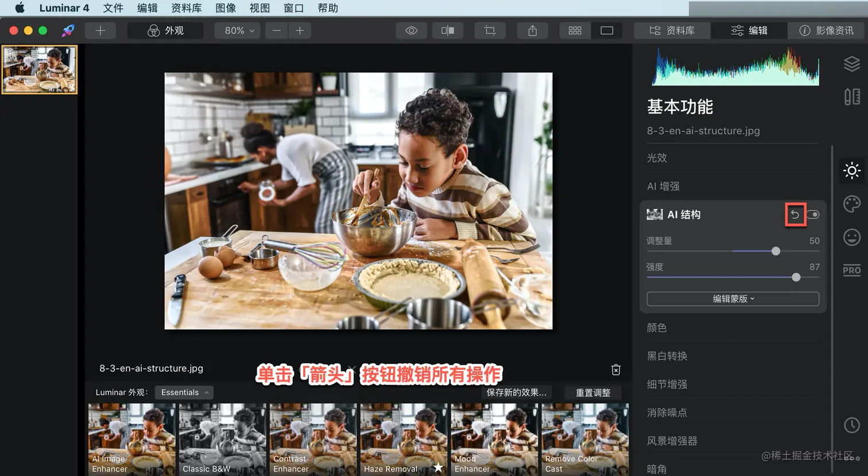Screen dimensions: 868x476
Task: Toggle favorite star on Haze Removal
Action: click(438, 467)
